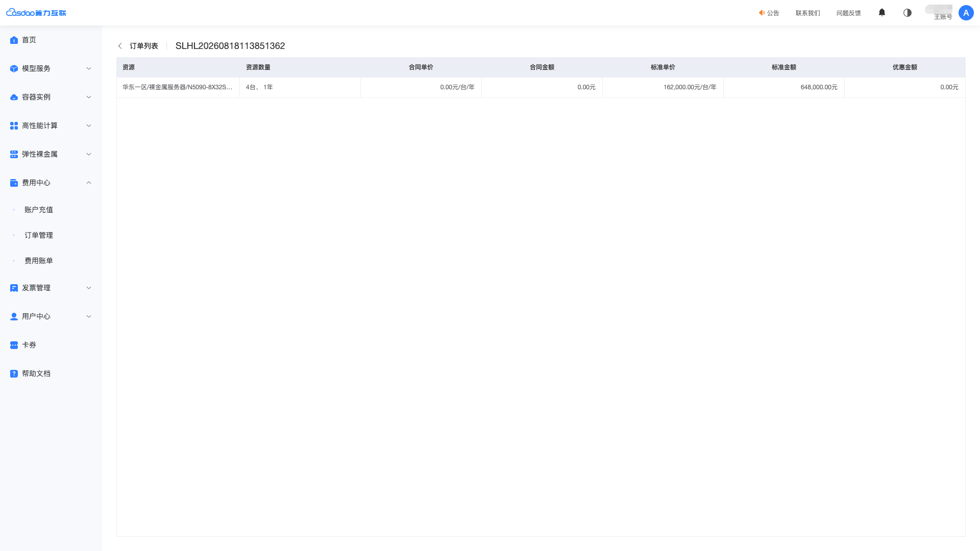The image size is (980, 551).
Task: Expand the 发票管理 menu chevron
Action: pos(89,288)
